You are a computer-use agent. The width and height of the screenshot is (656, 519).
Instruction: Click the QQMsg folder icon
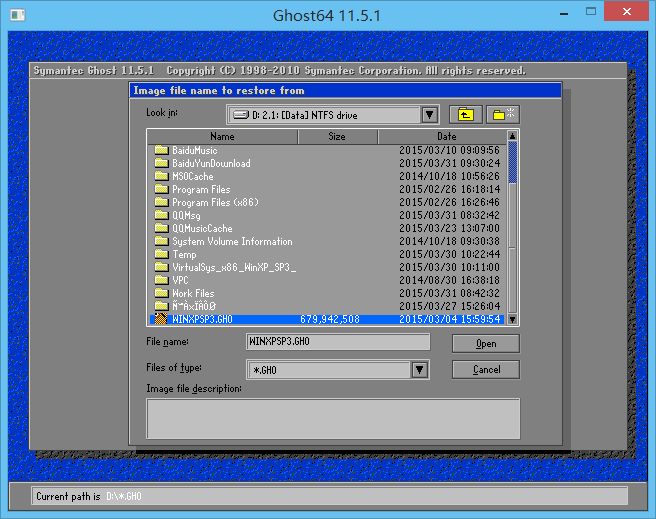pyautogui.click(x=160, y=215)
